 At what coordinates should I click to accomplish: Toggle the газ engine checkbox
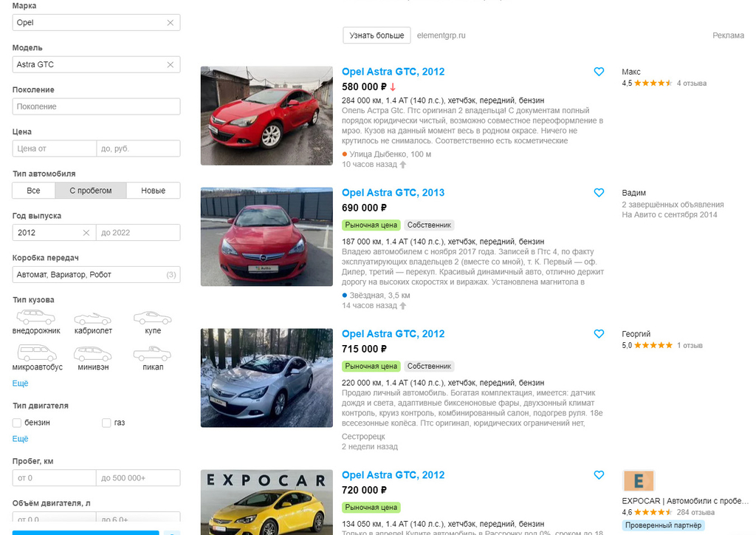click(x=106, y=423)
